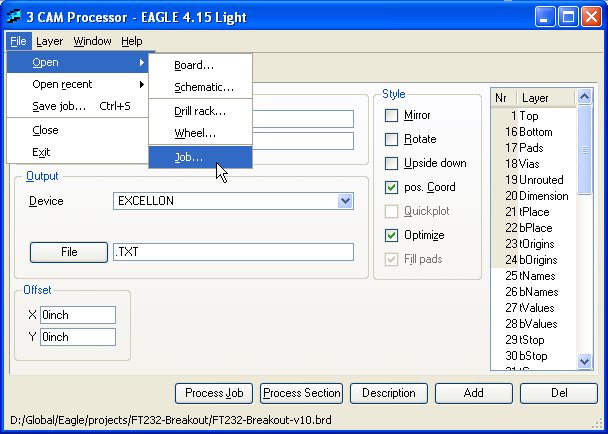608x434 pixels.
Task: Click the Y offset input field
Action: (78, 337)
